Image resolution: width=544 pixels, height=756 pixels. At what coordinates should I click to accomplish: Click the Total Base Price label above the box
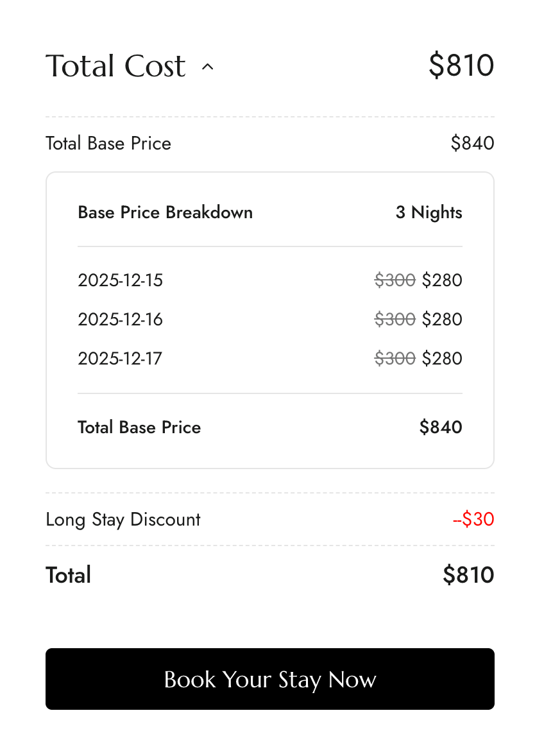(108, 143)
